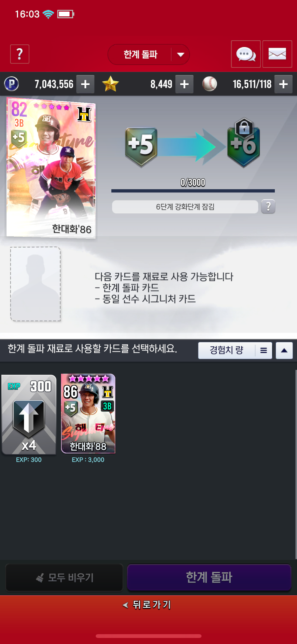Tap the 한대화'86 player card
297x644 pixels.
pos(51,168)
